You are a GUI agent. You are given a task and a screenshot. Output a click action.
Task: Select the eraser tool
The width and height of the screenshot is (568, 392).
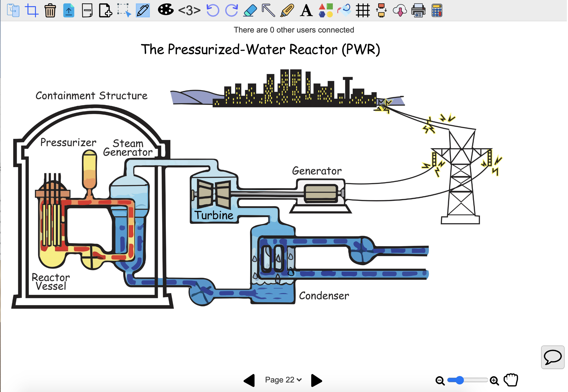coord(250,11)
